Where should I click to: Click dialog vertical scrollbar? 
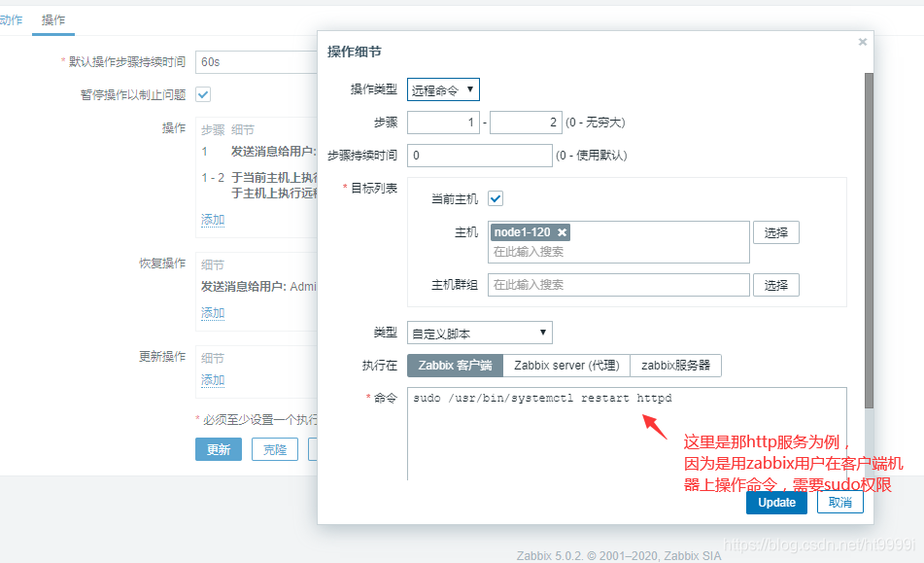tap(869, 240)
